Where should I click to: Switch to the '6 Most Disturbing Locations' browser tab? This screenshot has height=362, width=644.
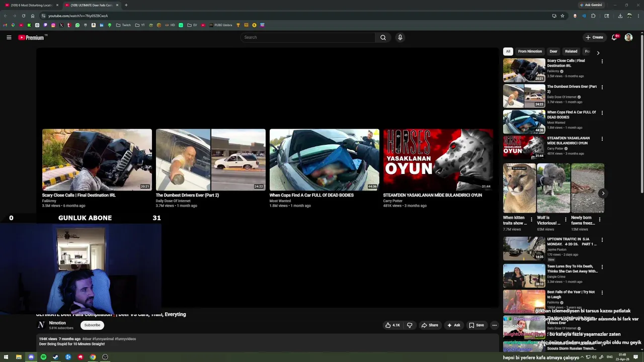[x=32, y=5]
